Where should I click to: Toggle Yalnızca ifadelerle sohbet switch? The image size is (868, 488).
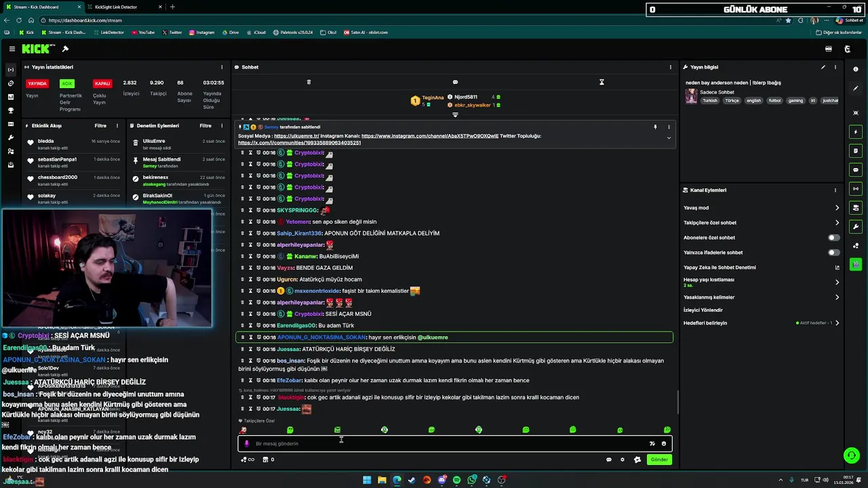833,253
